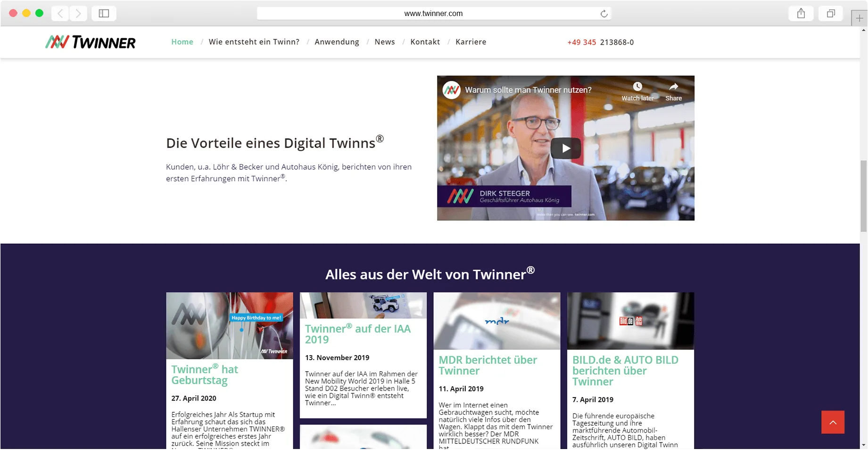Open 'BILD.de & AUTO BILD berichten' headline
Image resolution: width=868 pixels, height=458 pixels.
625,371
